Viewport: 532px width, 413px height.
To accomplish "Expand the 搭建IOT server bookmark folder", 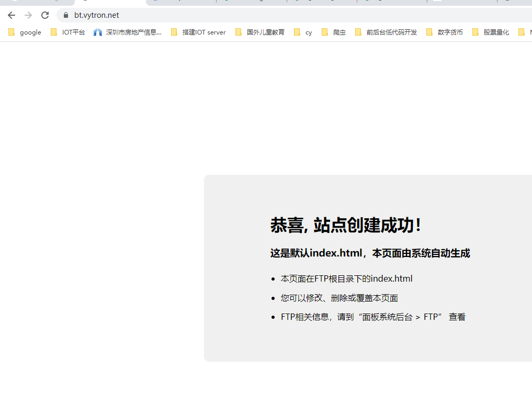I will (x=198, y=32).
